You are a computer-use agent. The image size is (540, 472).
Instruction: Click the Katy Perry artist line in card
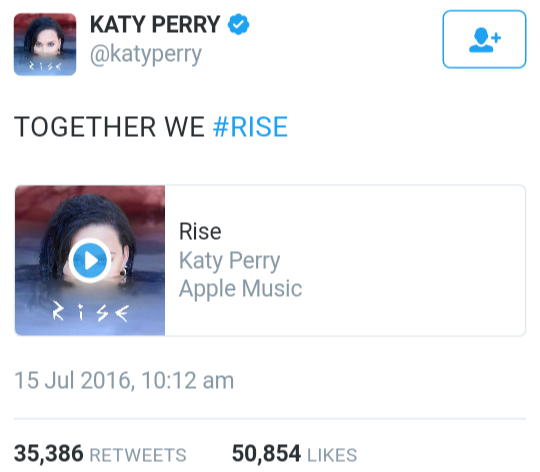point(230,261)
